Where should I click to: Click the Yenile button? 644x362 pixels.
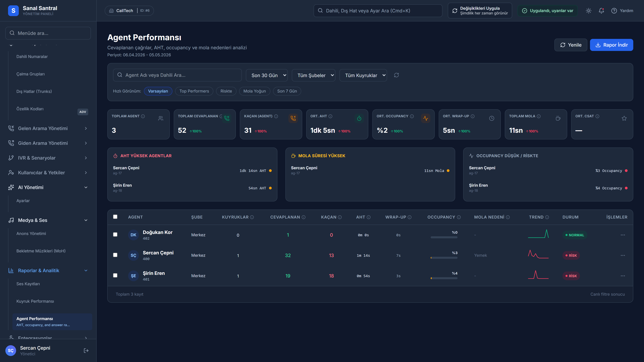[571, 45]
